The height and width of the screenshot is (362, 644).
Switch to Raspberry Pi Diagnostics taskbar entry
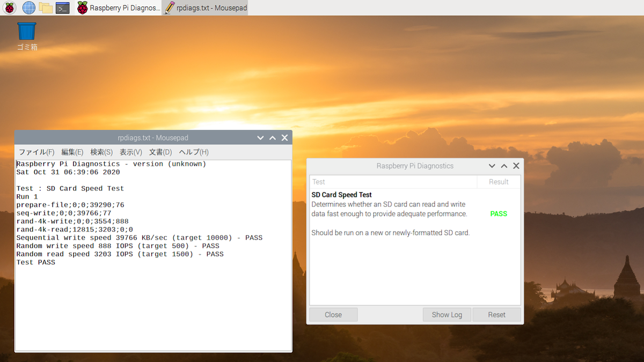118,8
